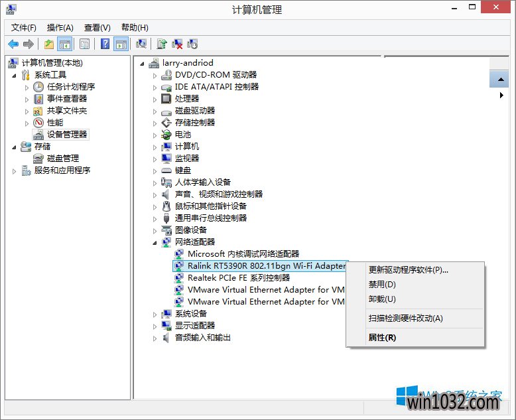Click the Update driver software toolbar icon
This screenshot has height=420, width=516.
(x=162, y=44)
